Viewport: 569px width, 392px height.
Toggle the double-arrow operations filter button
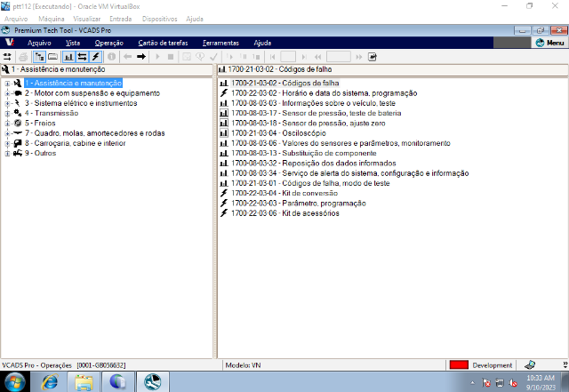pos(83,57)
